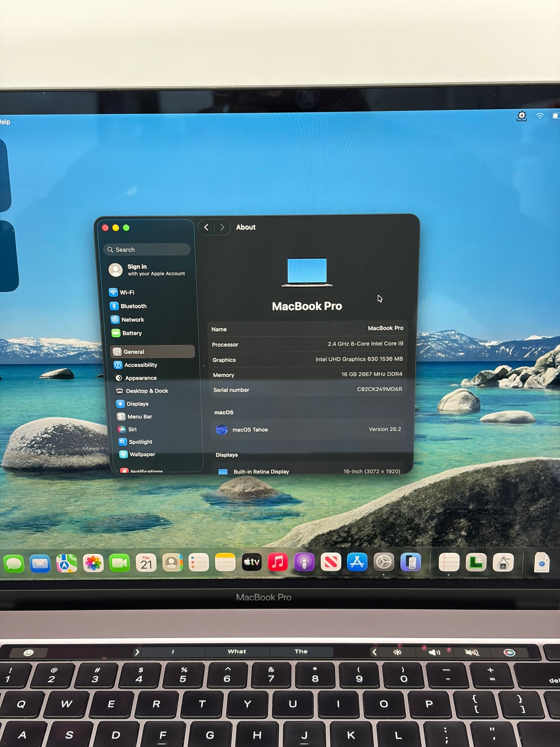This screenshot has width=560, height=747.
Task: Open the App Store Dock icon
Action: click(x=357, y=562)
